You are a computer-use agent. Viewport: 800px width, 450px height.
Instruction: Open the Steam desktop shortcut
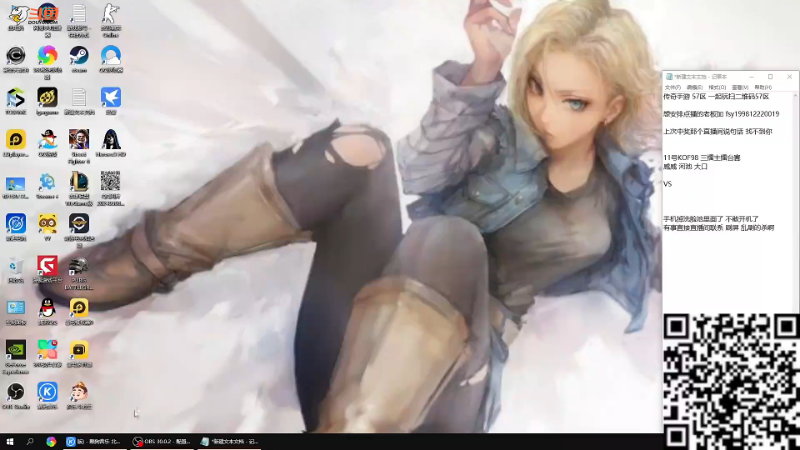tap(79, 55)
